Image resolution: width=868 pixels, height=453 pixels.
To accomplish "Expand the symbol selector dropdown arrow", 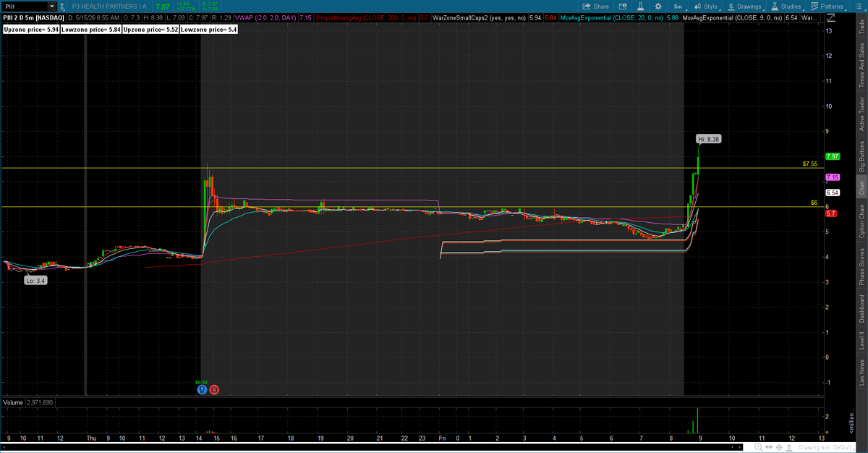I will pyautogui.click(x=51, y=7).
